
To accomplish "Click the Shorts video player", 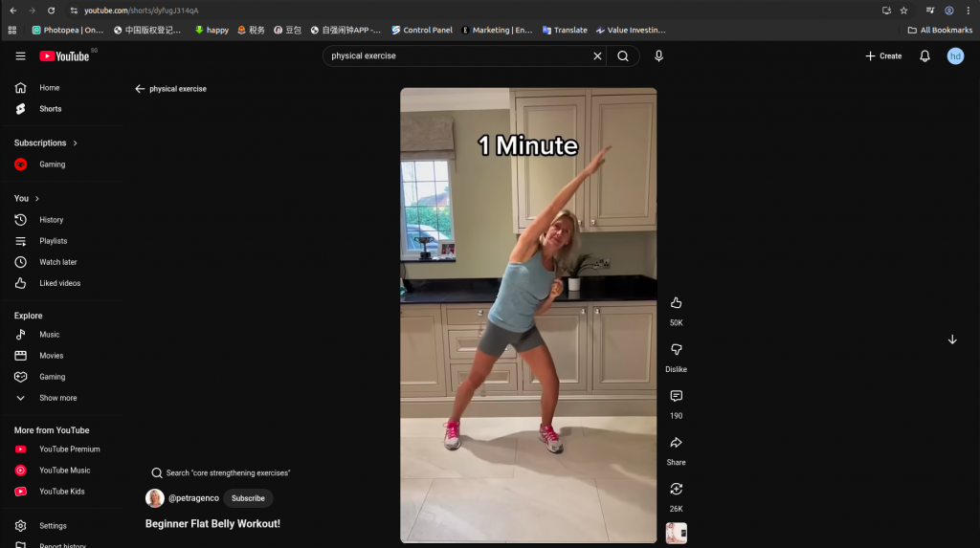I will click(528, 316).
